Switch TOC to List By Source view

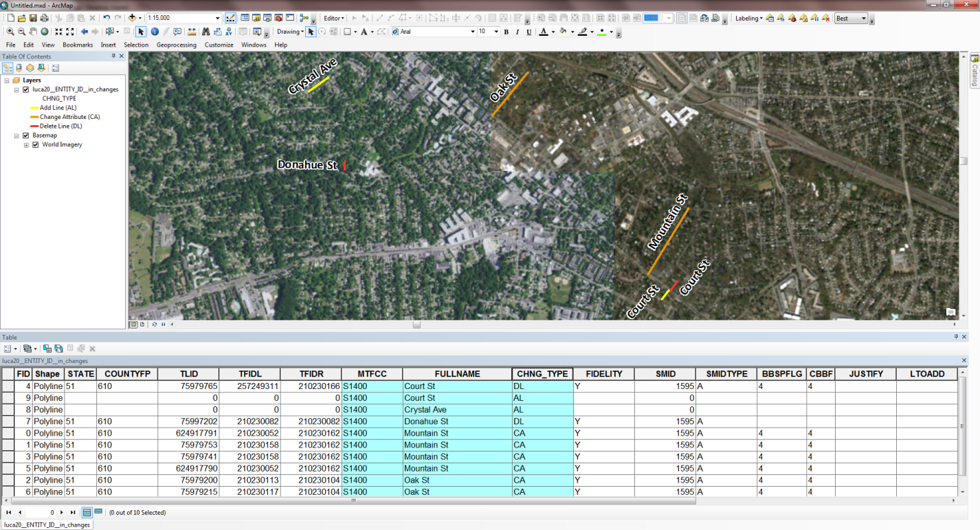click(19, 68)
